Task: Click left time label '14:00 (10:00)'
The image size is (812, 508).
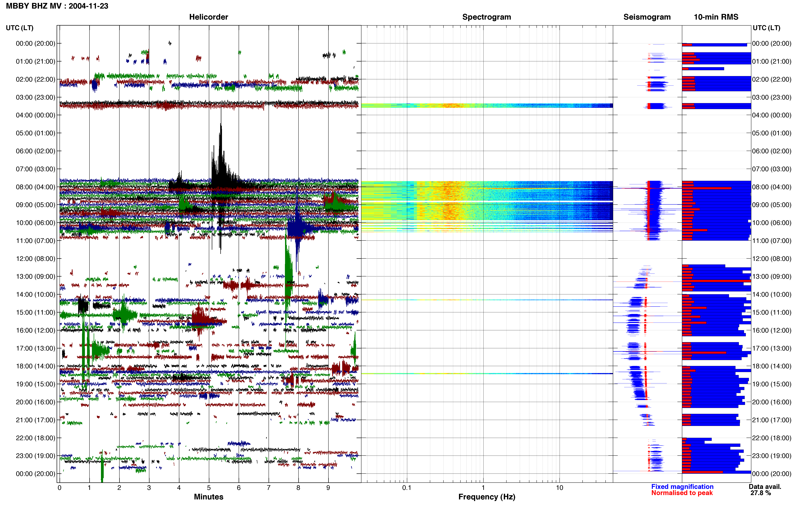Action: (x=36, y=294)
